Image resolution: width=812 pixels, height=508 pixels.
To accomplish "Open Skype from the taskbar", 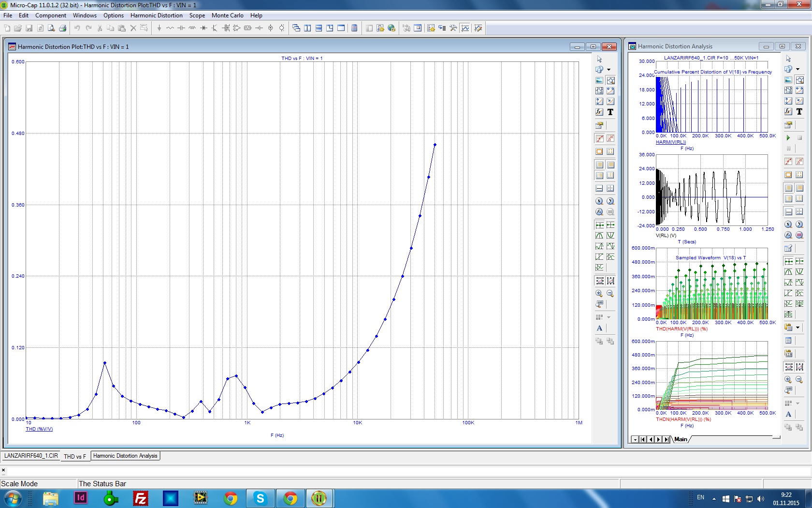I will (x=261, y=498).
